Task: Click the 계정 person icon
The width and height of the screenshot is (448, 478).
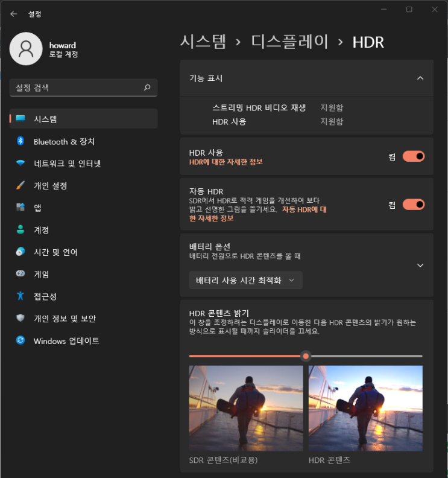Action: (x=21, y=229)
